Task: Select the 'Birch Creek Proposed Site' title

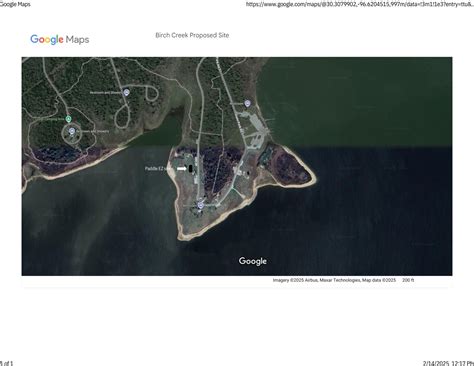Action: pos(192,35)
